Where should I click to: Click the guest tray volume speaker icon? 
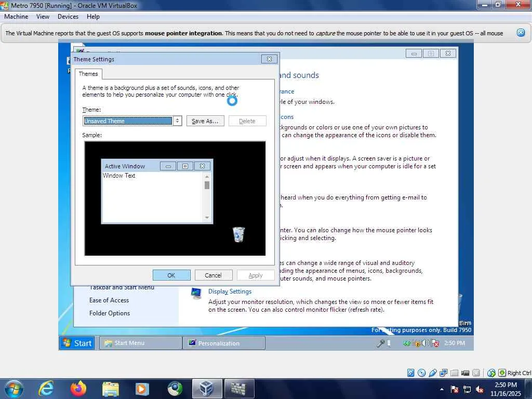pos(424,343)
